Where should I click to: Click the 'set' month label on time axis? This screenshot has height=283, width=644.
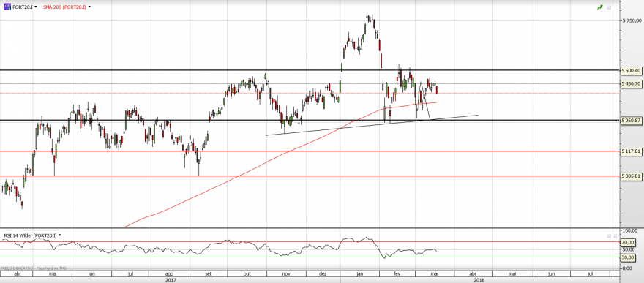pos(209,273)
